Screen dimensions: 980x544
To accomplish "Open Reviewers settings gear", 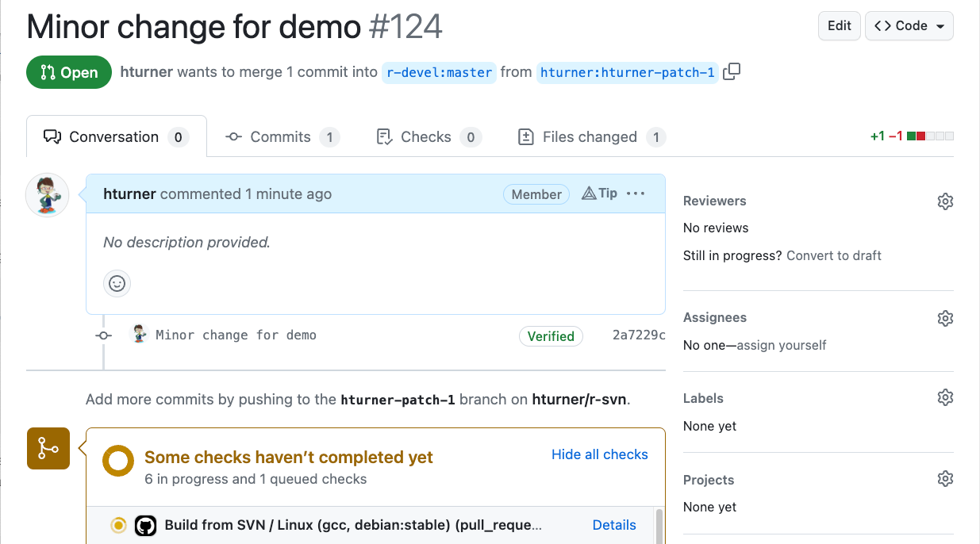I will [944, 201].
